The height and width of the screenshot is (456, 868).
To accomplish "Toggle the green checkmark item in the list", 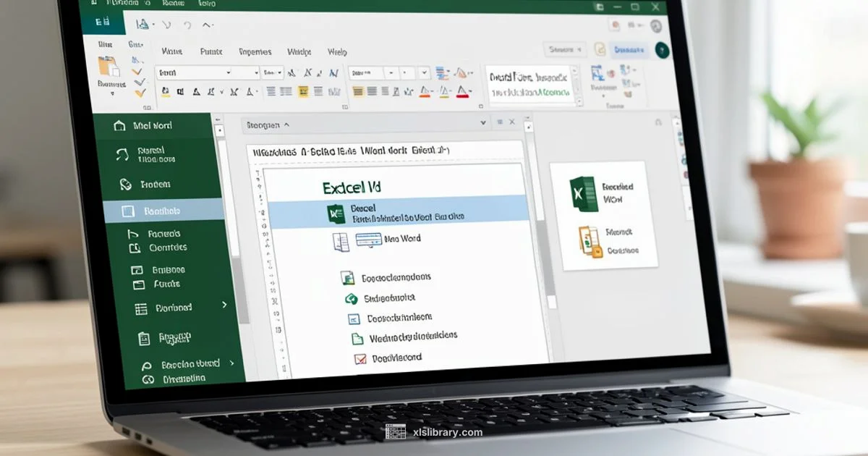I will point(352,297).
